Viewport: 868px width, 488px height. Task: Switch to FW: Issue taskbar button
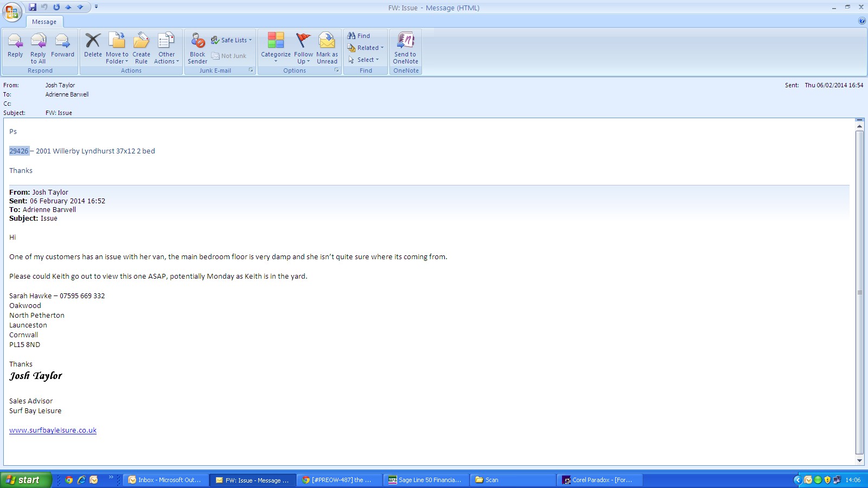pyautogui.click(x=253, y=480)
